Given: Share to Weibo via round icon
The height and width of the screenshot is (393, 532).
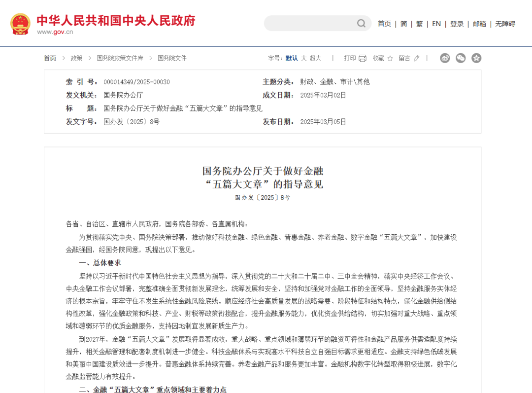Looking at the screenshot, I should pyautogui.click(x=445, y=58).
